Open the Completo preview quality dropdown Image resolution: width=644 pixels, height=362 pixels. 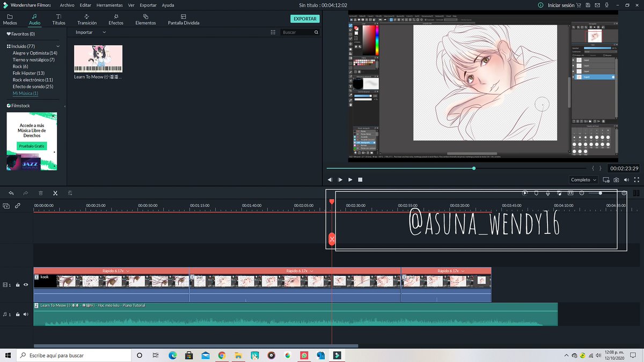click(584, 180)
